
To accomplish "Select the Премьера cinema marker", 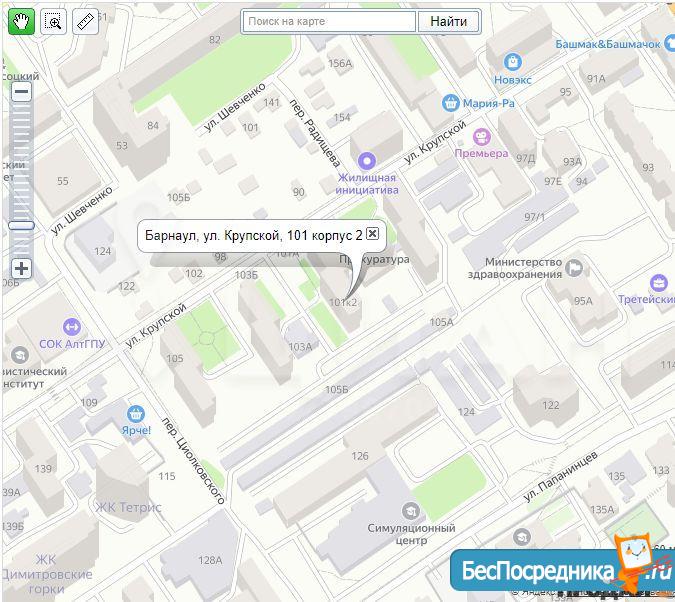I will 482,137.
